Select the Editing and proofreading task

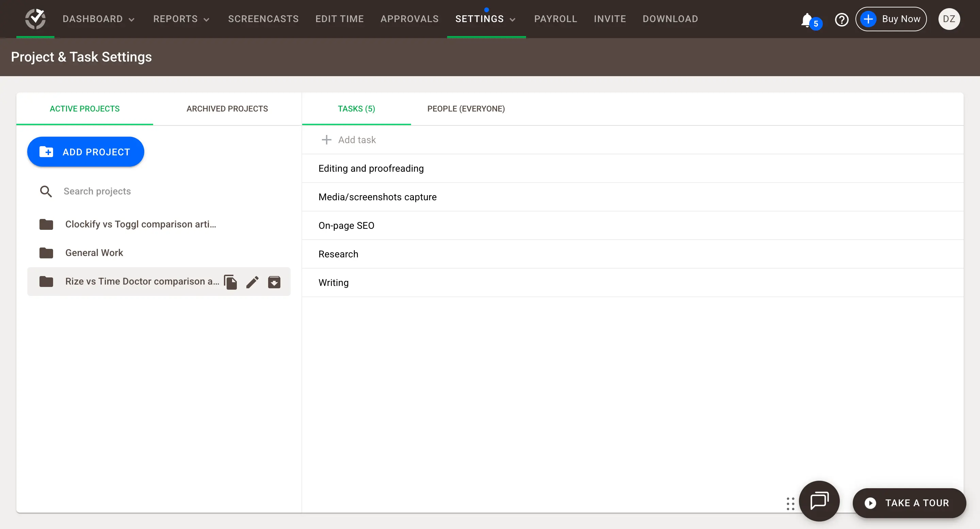point(632,168)
